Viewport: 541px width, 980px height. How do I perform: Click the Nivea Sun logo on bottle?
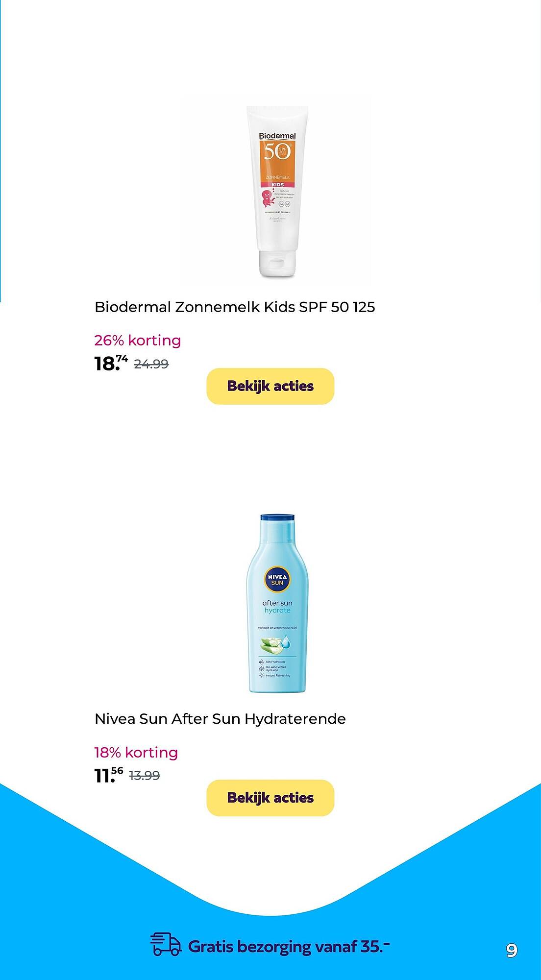click(277, 579)
